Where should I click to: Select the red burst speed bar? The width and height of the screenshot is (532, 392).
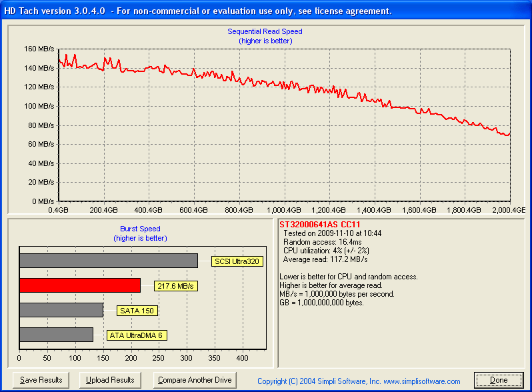click(80, 285)
